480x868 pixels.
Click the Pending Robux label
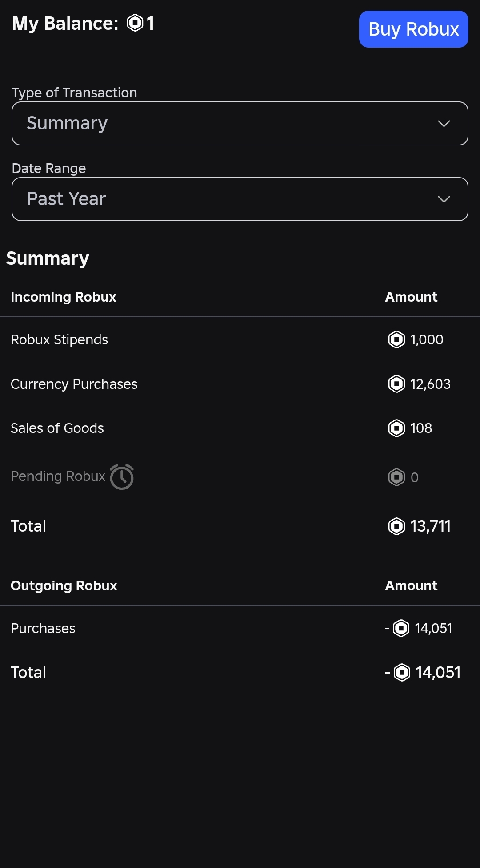pos(58,476)
